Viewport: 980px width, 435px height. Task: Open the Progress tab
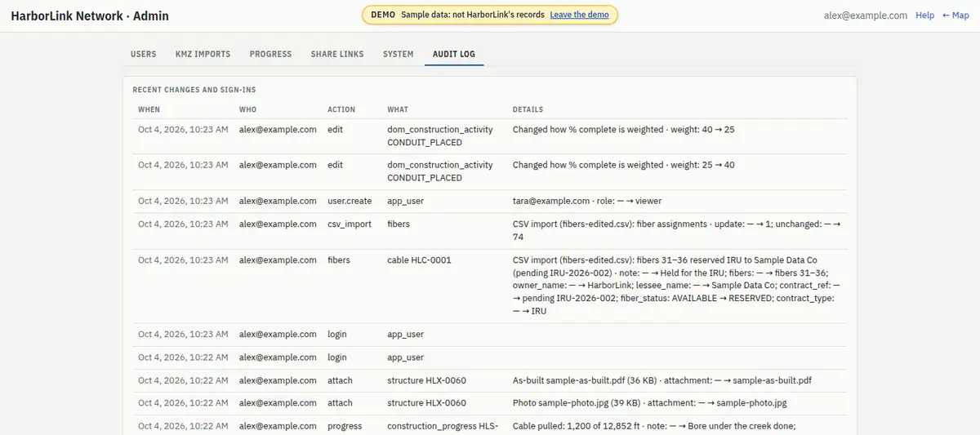[270, 54]
